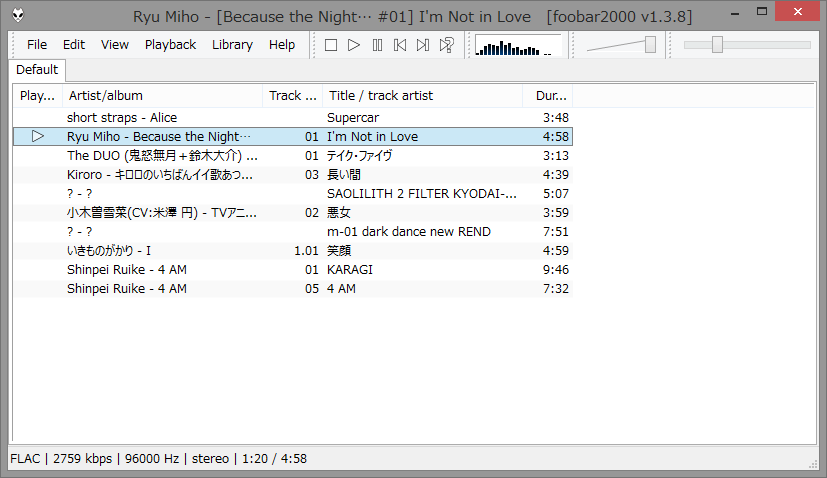Select m-01 dark dance new REND track
Image resolution: width=827 pixels, height=478 pixels.
pyautogui.click(x=293, y=232)
